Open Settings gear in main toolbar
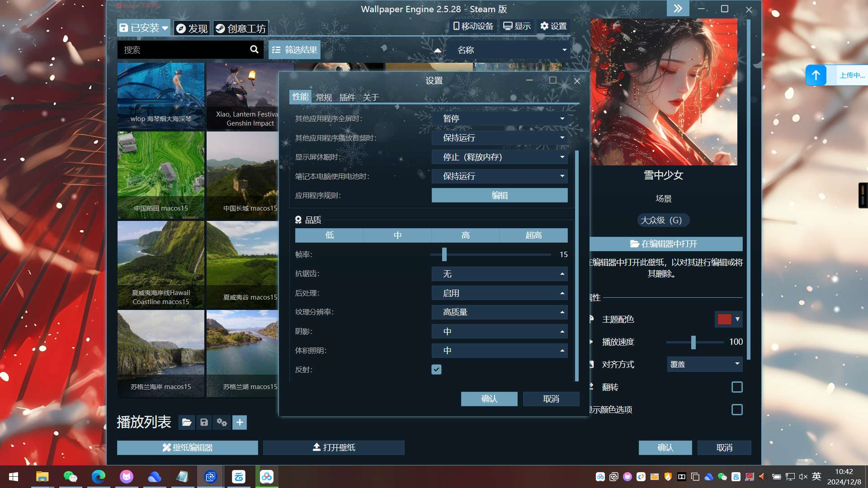 coord(553,26)
